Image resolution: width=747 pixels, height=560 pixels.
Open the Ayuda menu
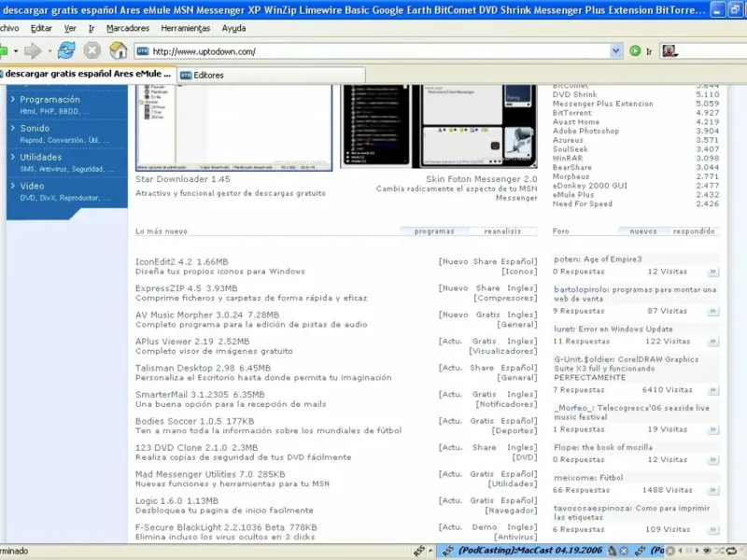pyautogui.click(x=234, y=29)
